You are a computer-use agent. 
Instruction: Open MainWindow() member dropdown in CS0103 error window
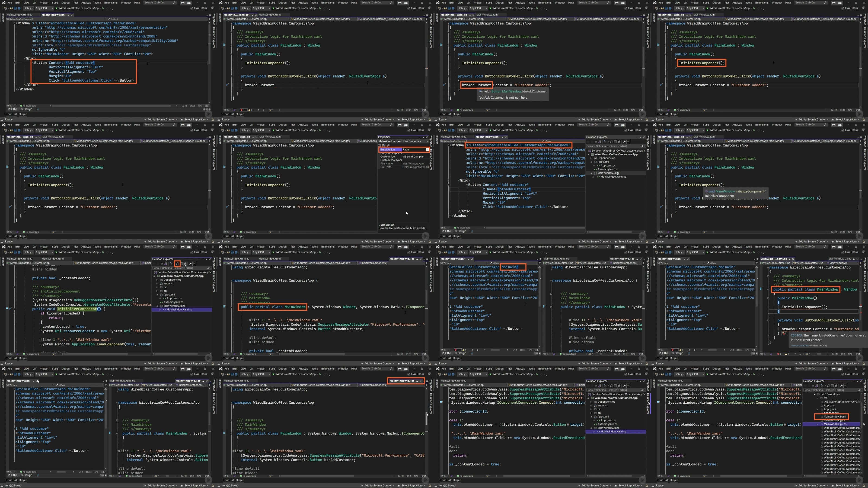click(843, 263)
